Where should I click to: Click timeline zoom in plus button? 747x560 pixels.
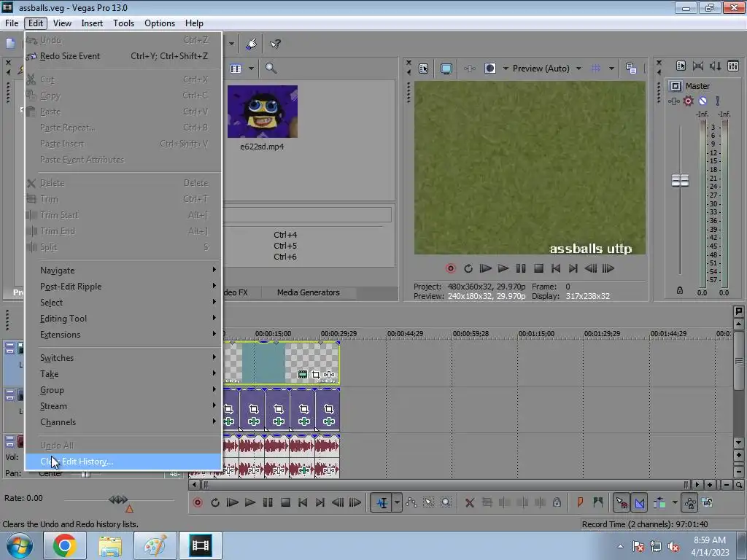(710, 485)
